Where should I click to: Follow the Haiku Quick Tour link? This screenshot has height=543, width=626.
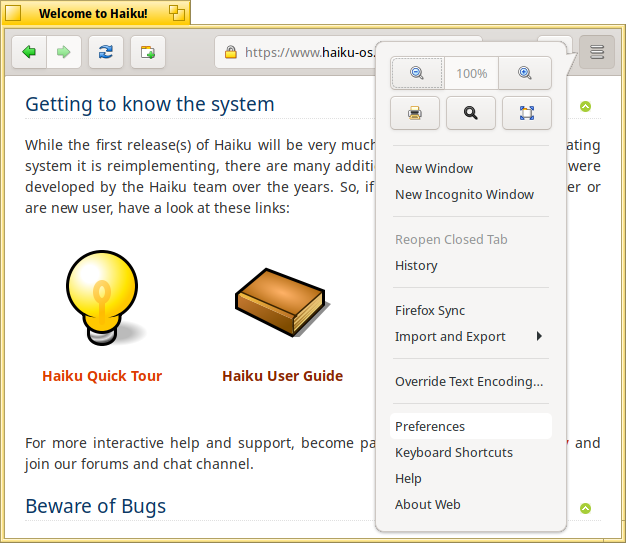click(102, 376)
